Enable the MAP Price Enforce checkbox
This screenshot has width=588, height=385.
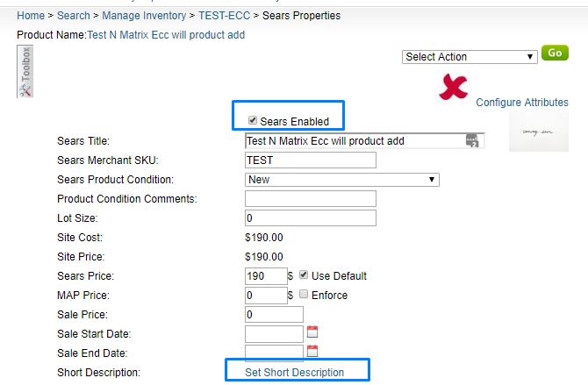tap(305, 295)
